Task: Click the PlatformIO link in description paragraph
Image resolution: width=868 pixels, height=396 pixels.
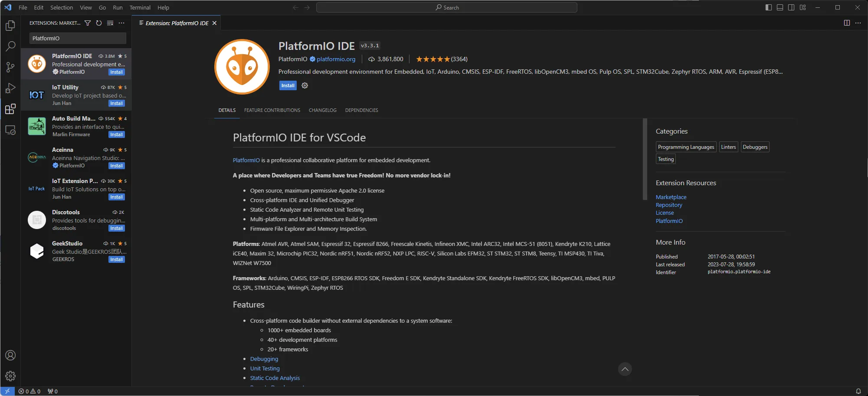Action: pos(246,160)
